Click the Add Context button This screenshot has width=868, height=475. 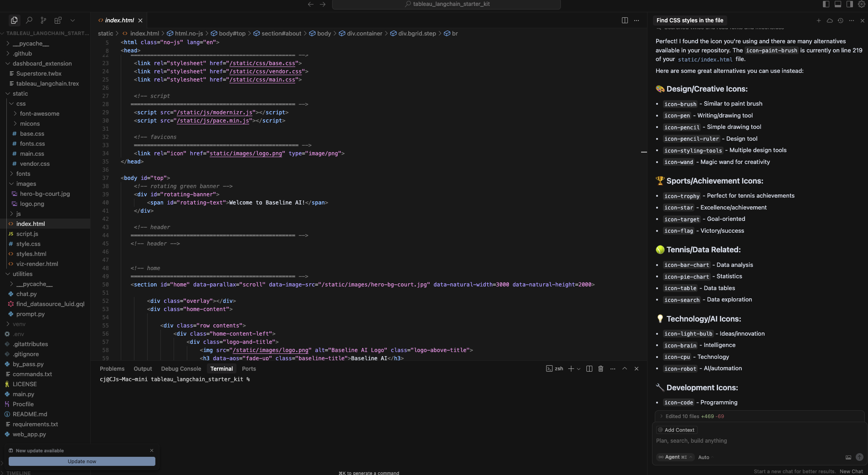point(677,430)
